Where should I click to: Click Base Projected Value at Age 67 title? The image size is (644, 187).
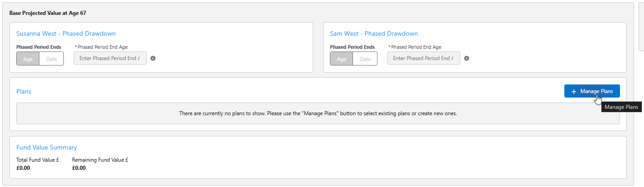coord(48,13)
